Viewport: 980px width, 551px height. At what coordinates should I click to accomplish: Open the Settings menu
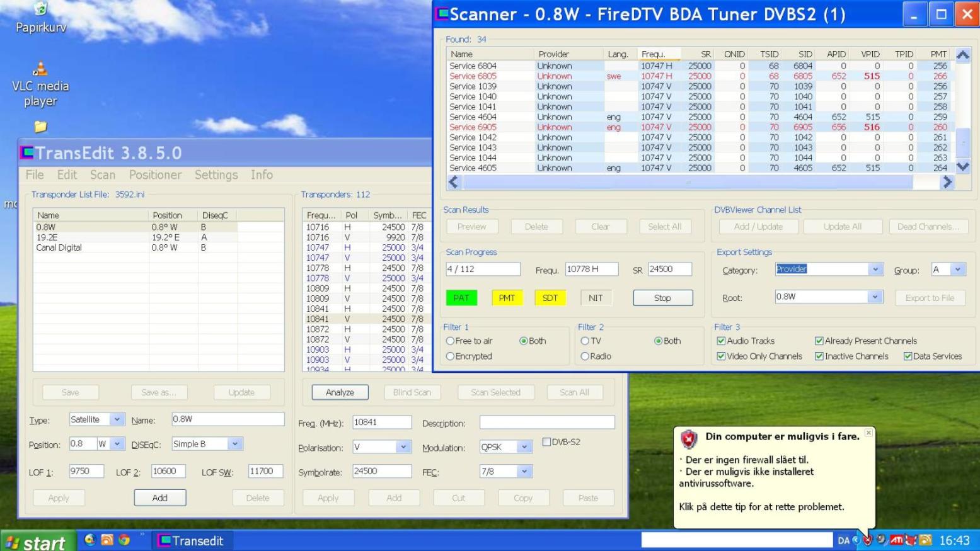pyautogui.click(x=216, y=174)
